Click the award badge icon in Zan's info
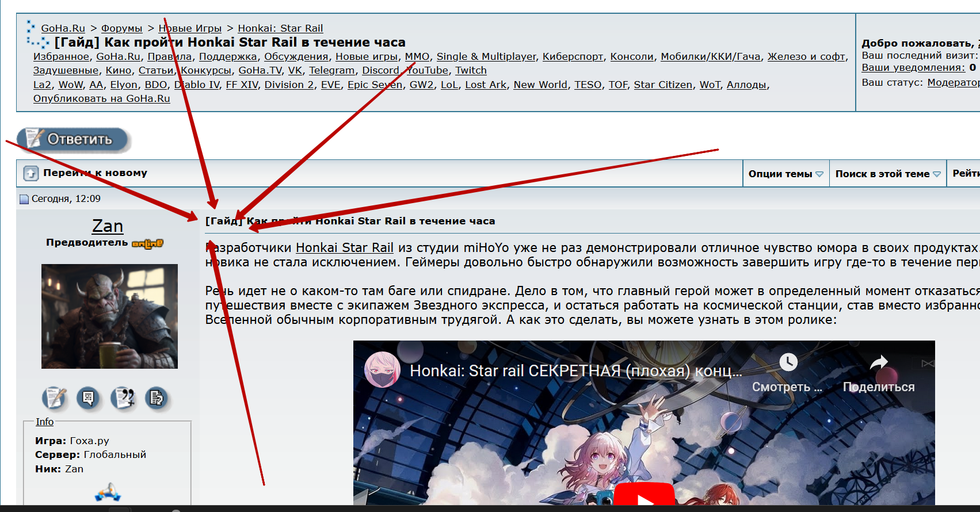The width and height of the screenshot is (980, 512). [108, 493]
